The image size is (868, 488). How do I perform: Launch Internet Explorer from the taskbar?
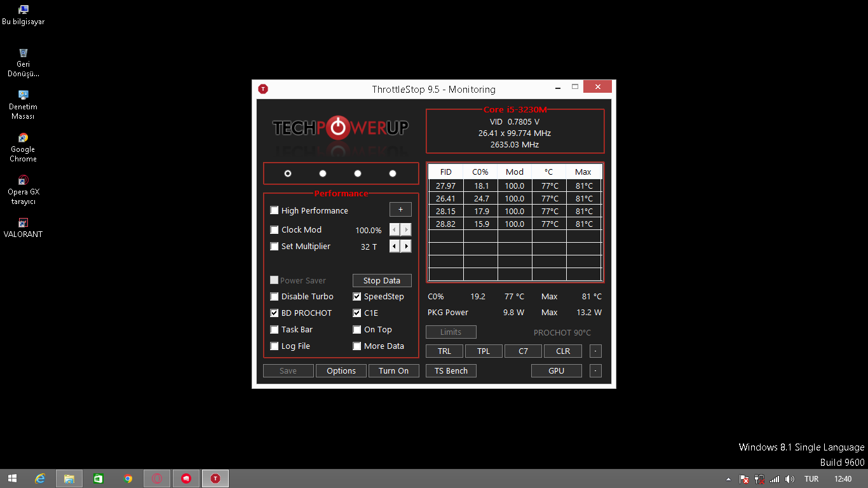(40, 478)
